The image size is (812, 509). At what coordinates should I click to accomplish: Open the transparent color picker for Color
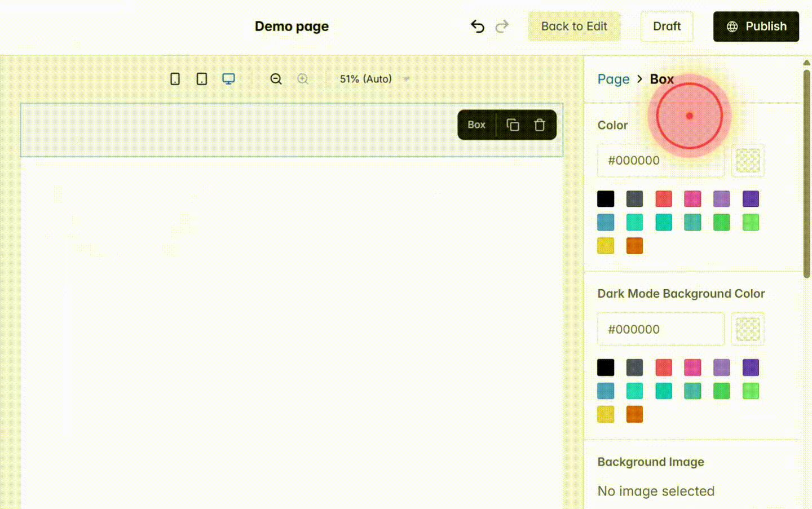[747, 160]
